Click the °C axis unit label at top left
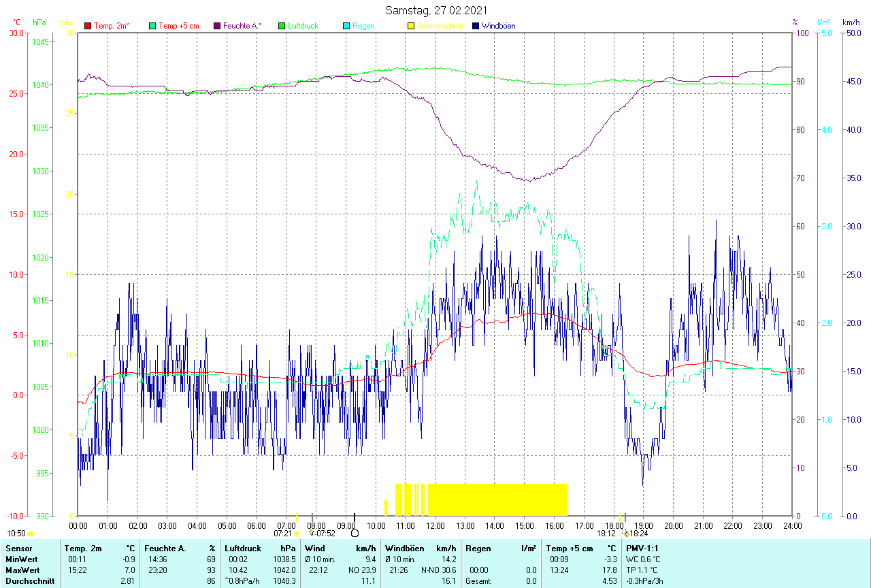 pyautogui.click(x=16, y=22)
